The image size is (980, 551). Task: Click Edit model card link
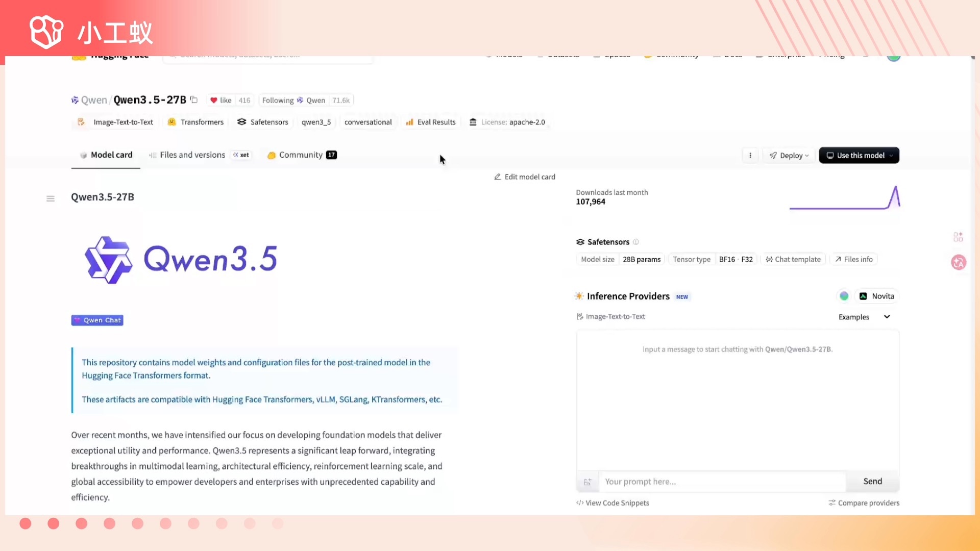pyautogui.click(x=525, y=177)
